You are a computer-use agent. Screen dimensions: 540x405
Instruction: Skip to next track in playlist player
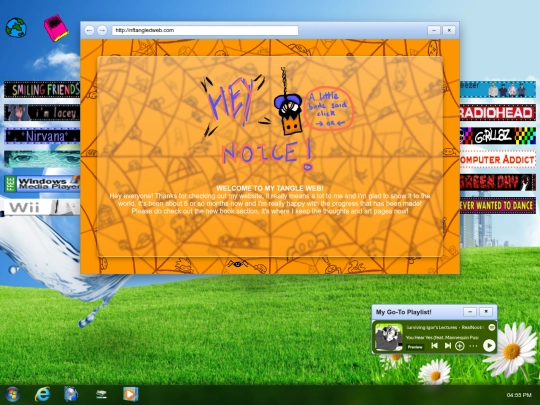click(x=448, y=345)
